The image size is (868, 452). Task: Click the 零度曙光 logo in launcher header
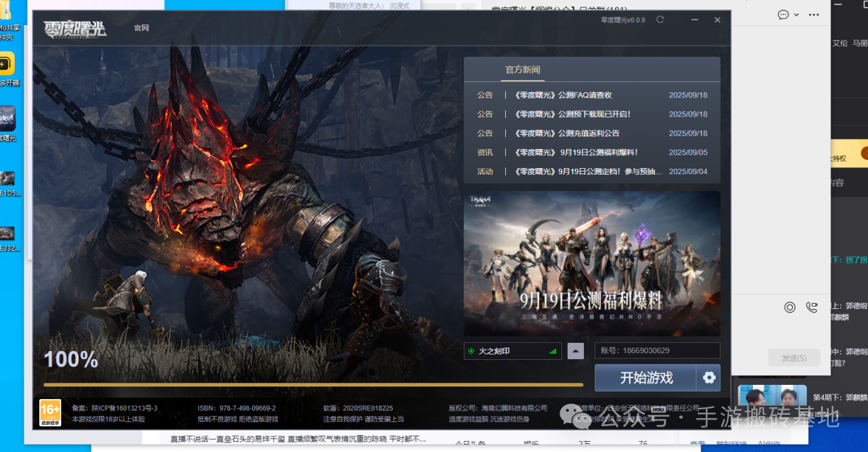click(x=75, y=28)
